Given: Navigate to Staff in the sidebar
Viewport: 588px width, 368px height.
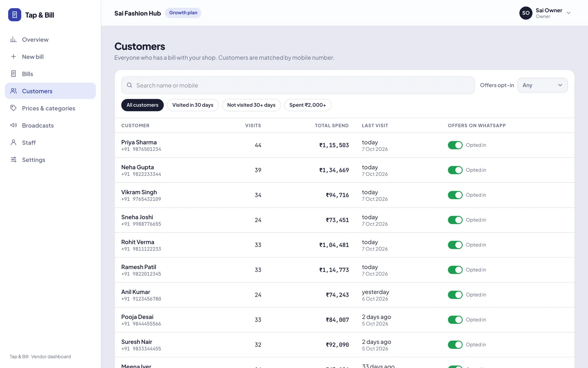Looking at the screenshot, I should point(50,142).
